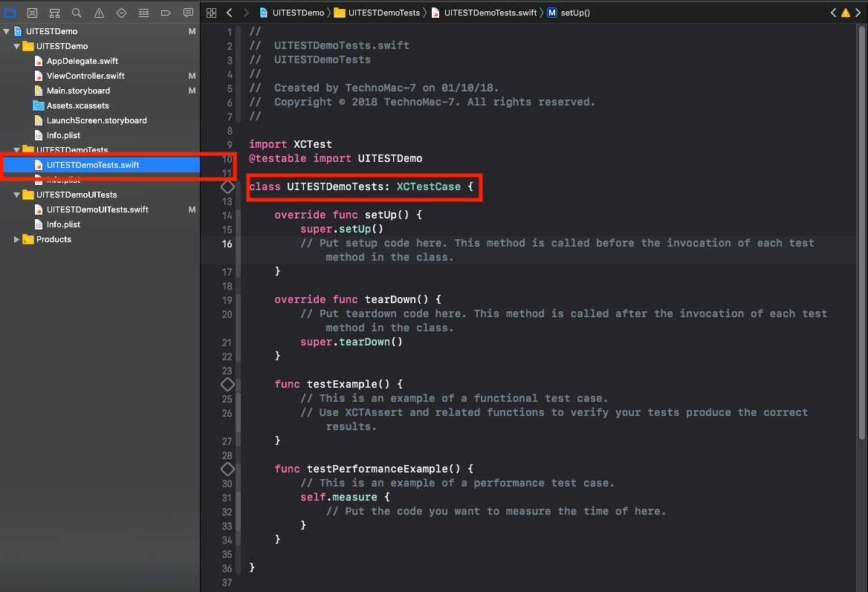This screenshot has width=868, height=592.
Task: Collapse the UITESTDemoUITests group
Action: tap(17, 195)
